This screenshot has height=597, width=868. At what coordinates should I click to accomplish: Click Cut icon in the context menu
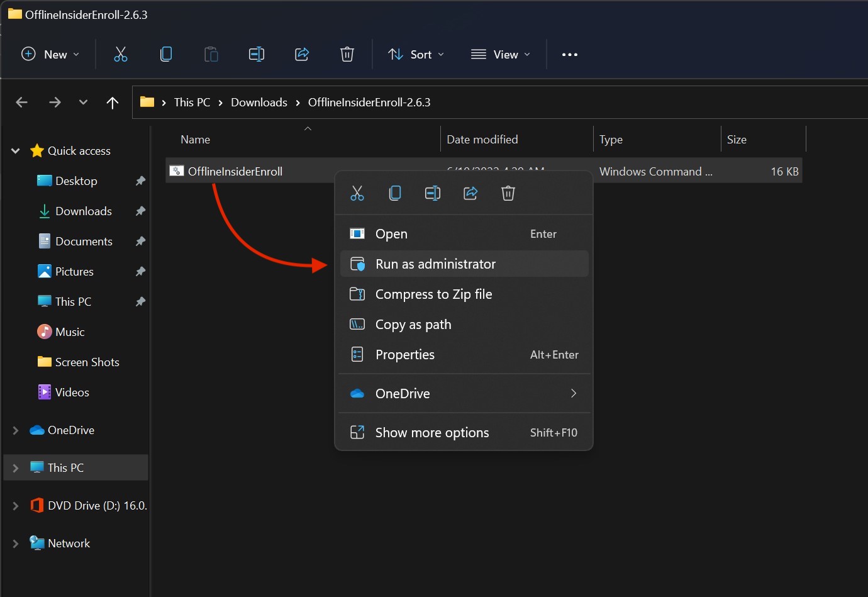[357, 193]
